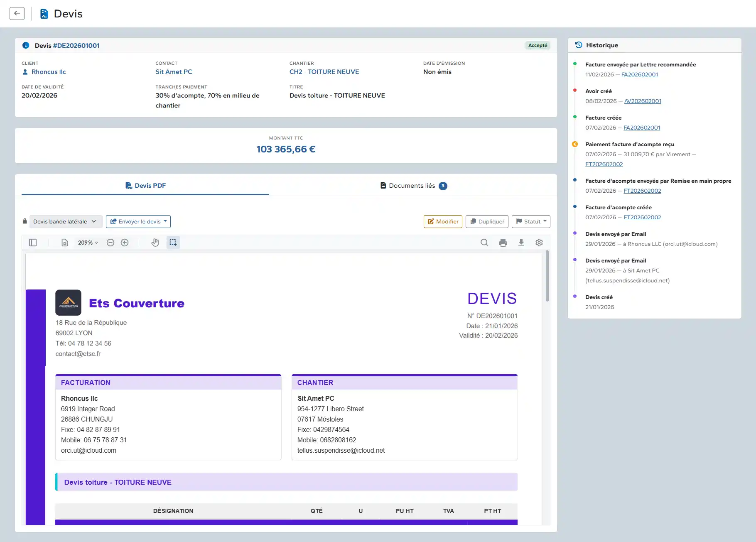Switch to the Documents liés tab
The height and width of the screenshot is (542, 756).
coord(413,186)
